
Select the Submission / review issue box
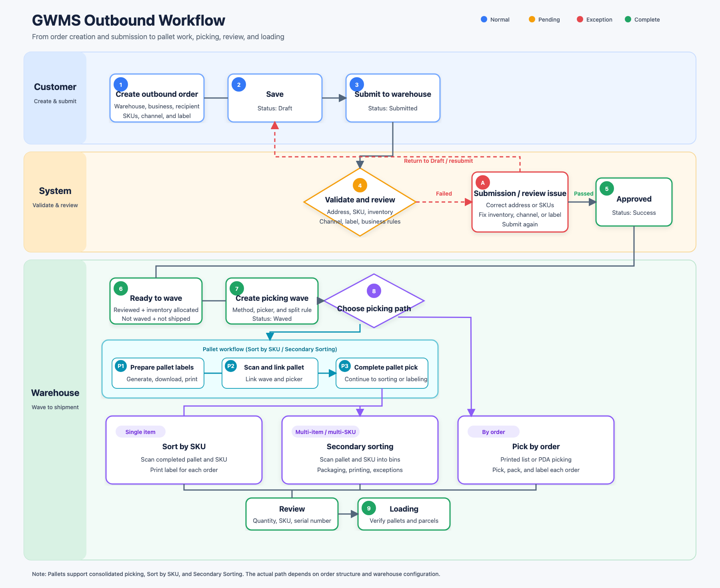(520, 202)
